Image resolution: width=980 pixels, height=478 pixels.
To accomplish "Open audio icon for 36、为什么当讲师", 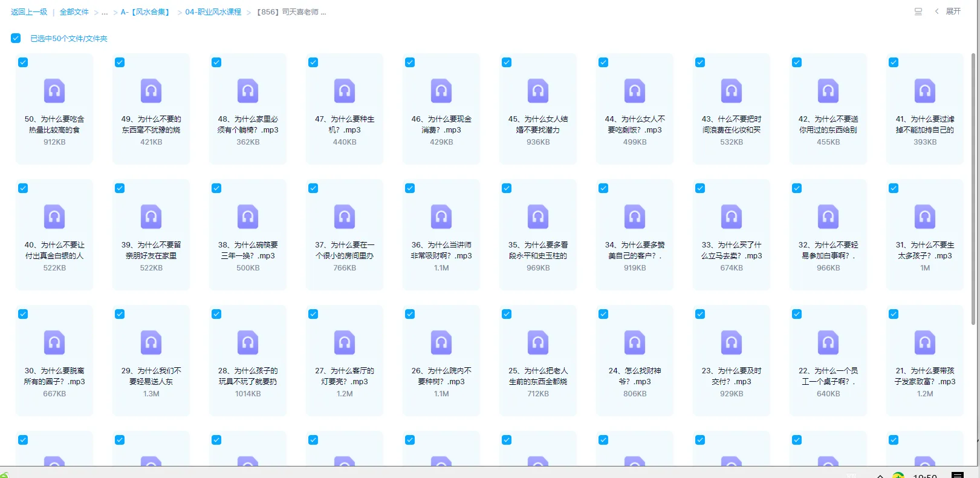I will click(441, 217).
